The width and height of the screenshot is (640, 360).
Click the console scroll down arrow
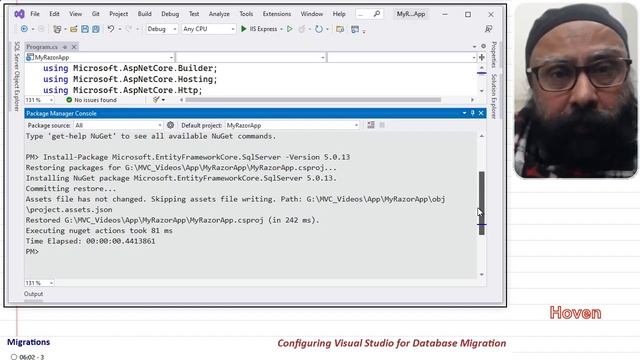pyautogui.click(x=482, y=275)
